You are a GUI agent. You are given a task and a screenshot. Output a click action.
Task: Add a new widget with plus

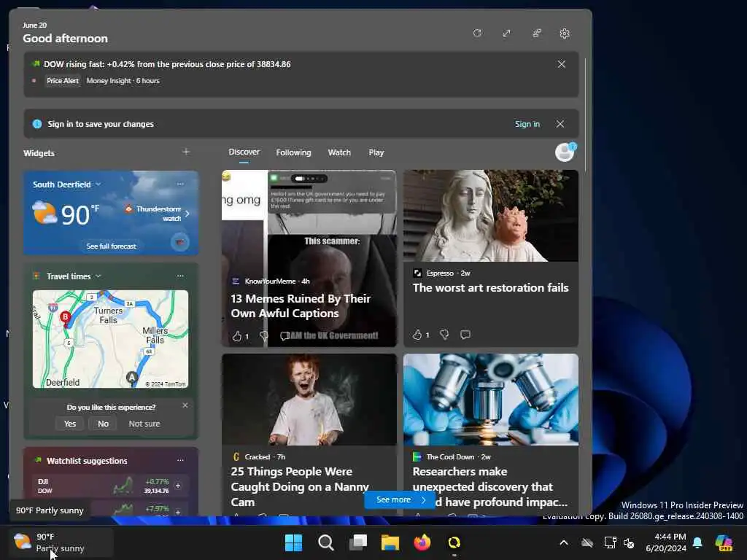click(x=186, y=152)
